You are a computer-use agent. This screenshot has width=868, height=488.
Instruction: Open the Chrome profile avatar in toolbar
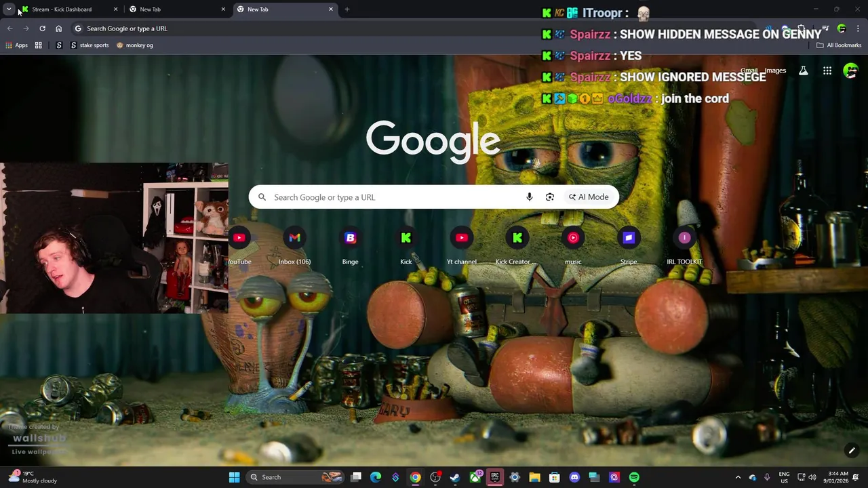842,28
